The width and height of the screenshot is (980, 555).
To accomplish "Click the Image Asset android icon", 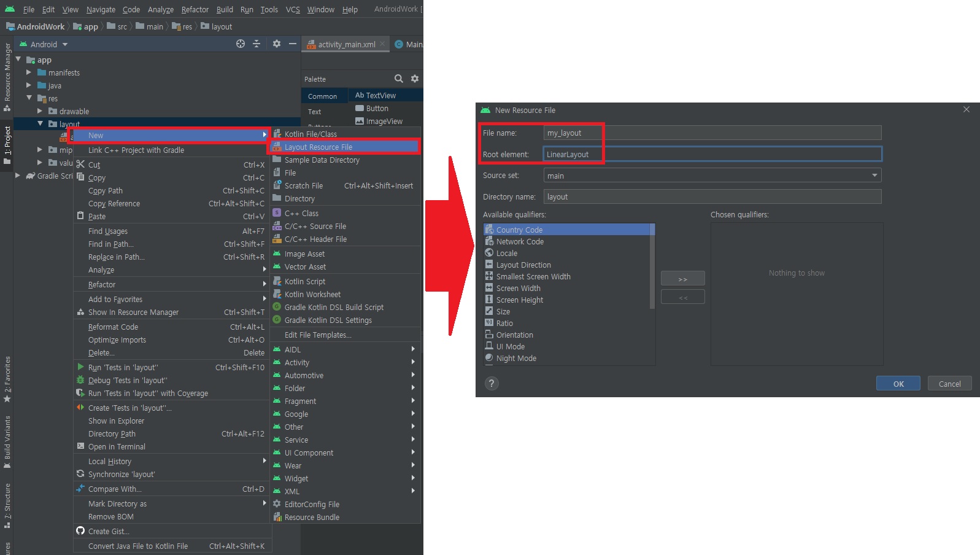I will coord(277,254).
